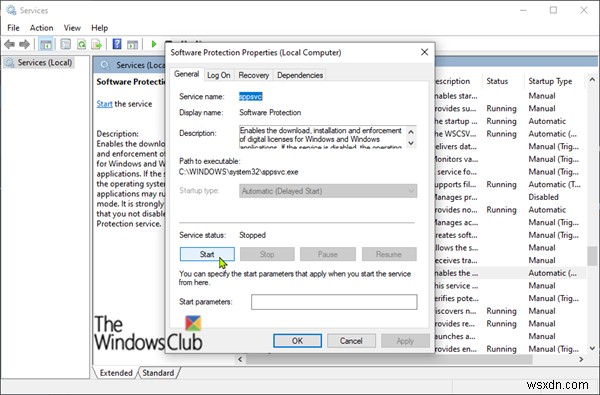The image size is (600, 395).
Task: Click the Forward arrow toolbar icon
Action: pyautogui.click(x=24, y=44)
